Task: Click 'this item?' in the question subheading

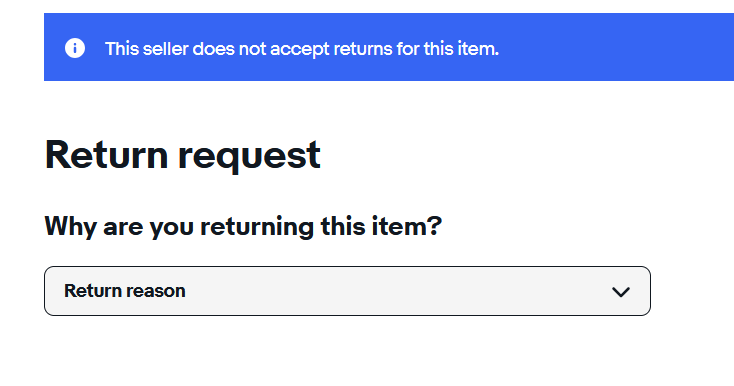Action: pyautogui.click(x=381, y=226)
